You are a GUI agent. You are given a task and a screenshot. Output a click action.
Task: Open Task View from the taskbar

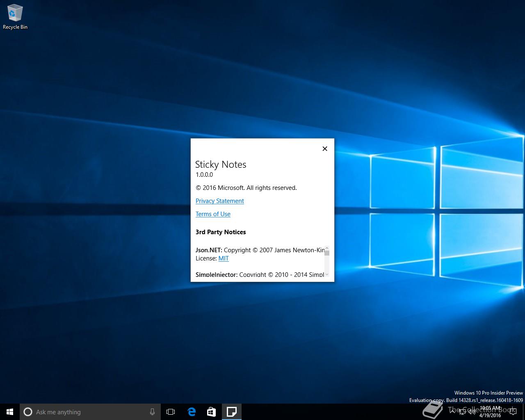point(171,412)
